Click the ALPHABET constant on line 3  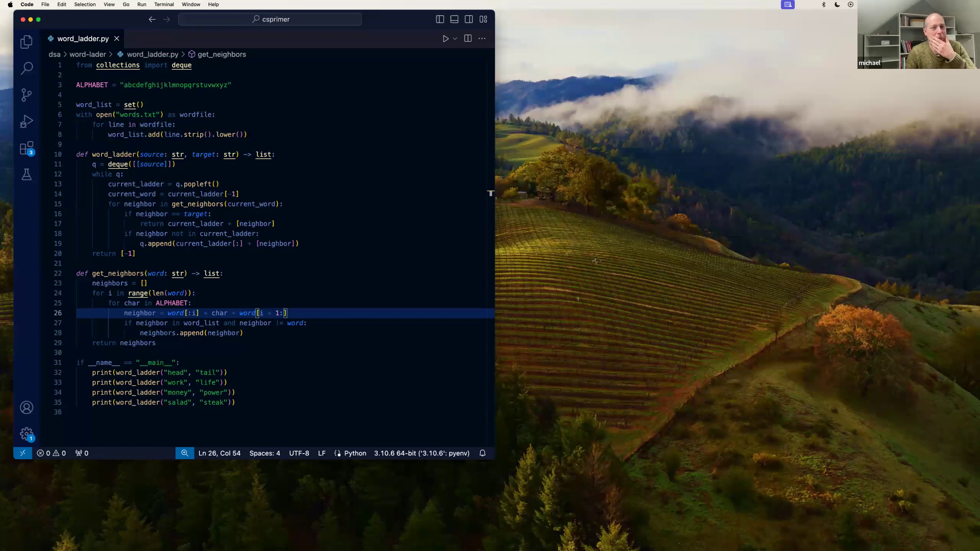(92, 85)
